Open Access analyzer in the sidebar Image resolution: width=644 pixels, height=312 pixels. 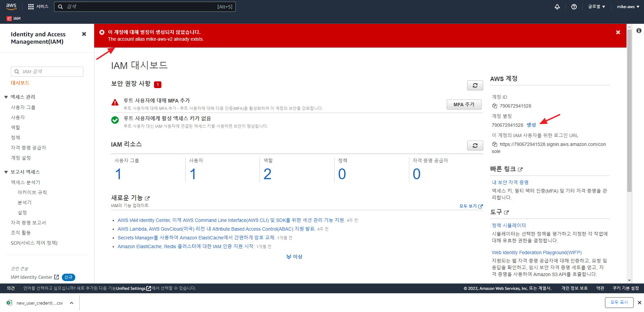(x=26, y=182)
